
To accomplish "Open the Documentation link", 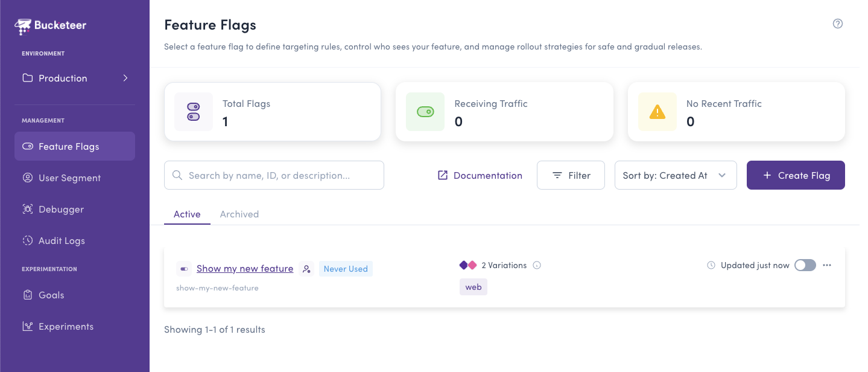I will coord(480,175).
